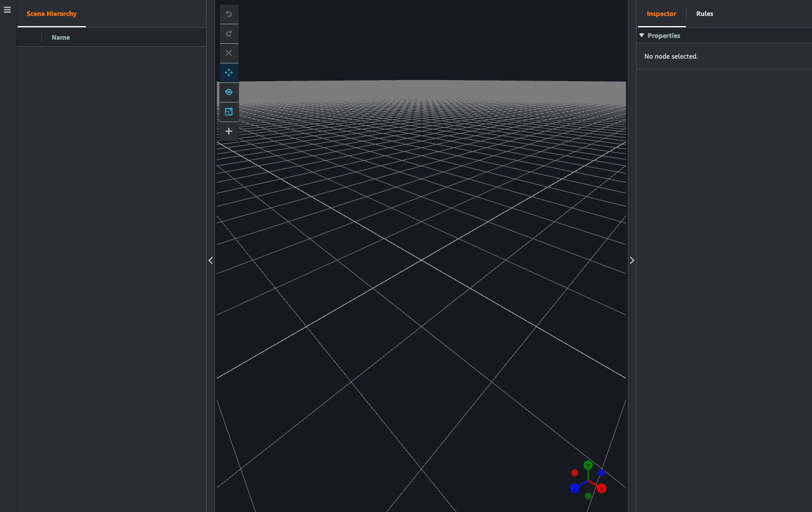Click the undo arrow in viewport toolbar
The image size is (812, 512).
(229, 14)
